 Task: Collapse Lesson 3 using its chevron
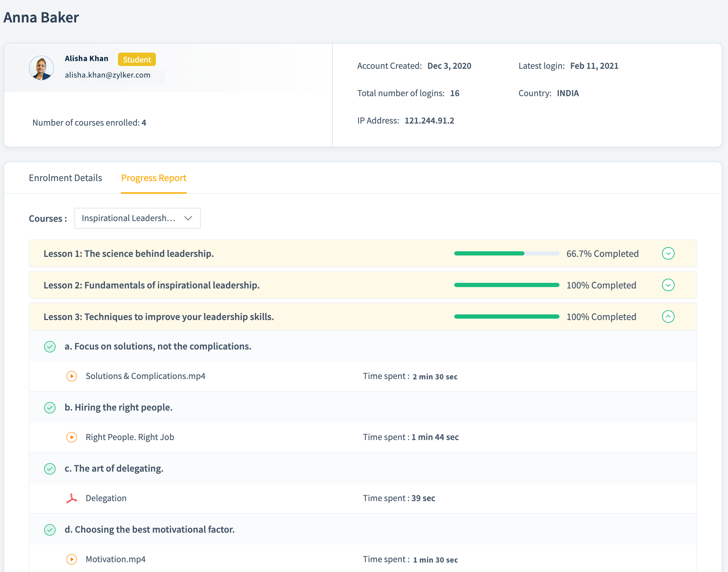point(668,317)
